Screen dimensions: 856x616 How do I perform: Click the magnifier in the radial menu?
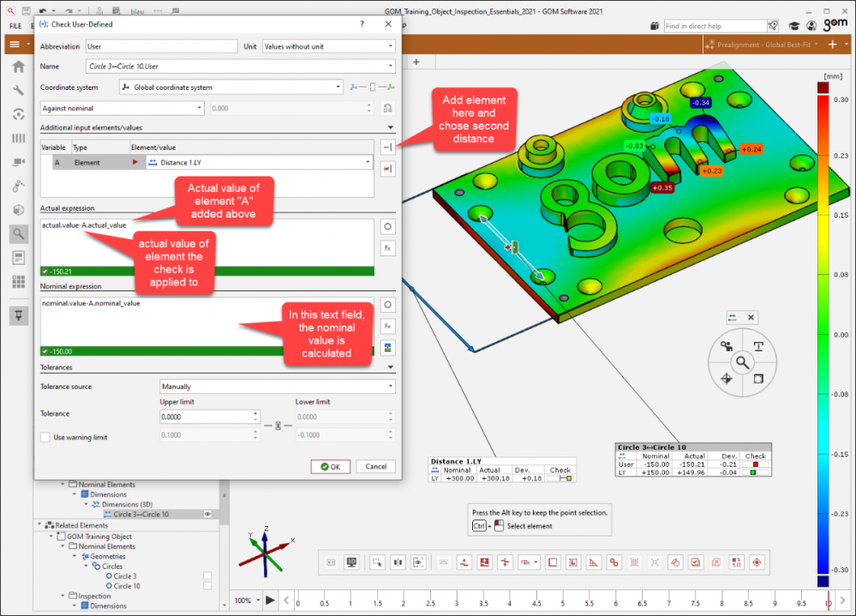(742, 362)
